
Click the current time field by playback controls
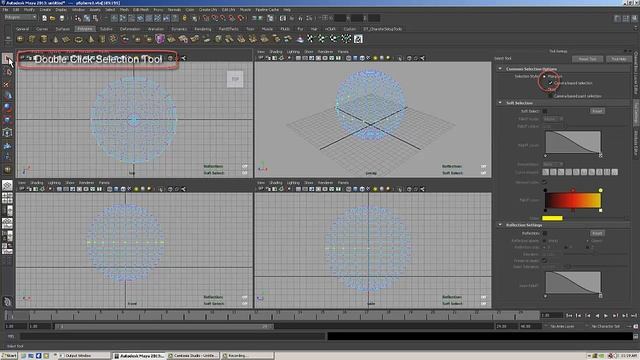(551, 316)
